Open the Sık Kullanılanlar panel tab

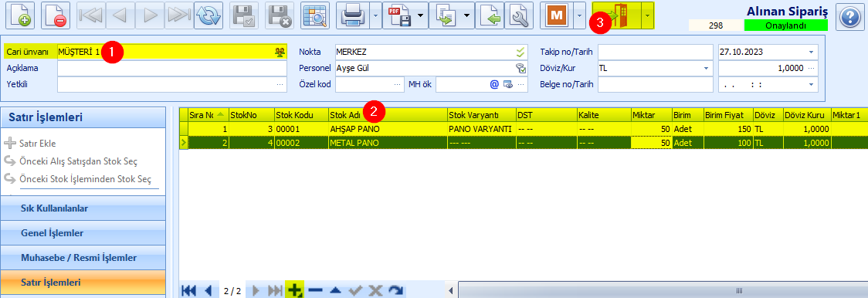point(83,208)
